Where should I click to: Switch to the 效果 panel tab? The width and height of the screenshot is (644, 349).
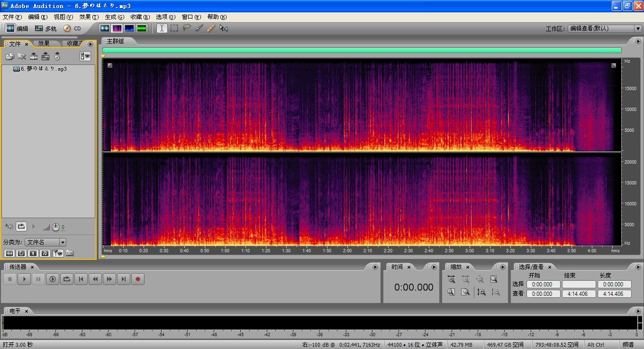(44, 44)
